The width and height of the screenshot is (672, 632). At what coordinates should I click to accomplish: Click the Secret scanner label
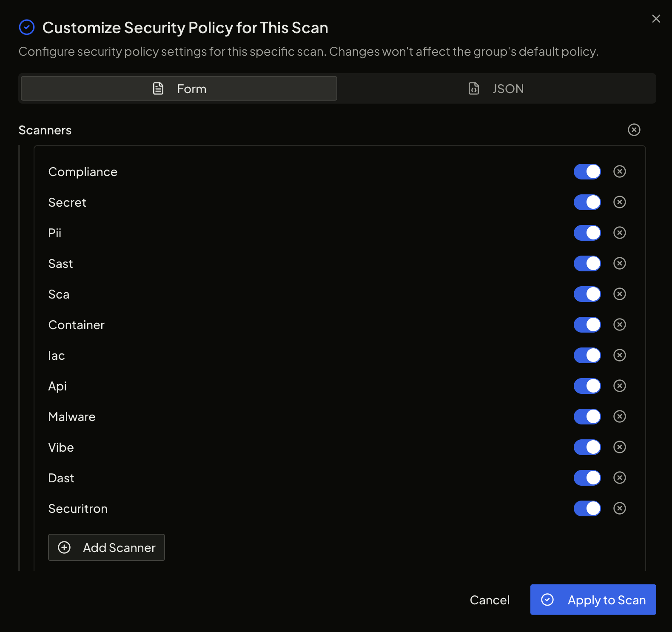pyautogui.click(x=67, y=202)
